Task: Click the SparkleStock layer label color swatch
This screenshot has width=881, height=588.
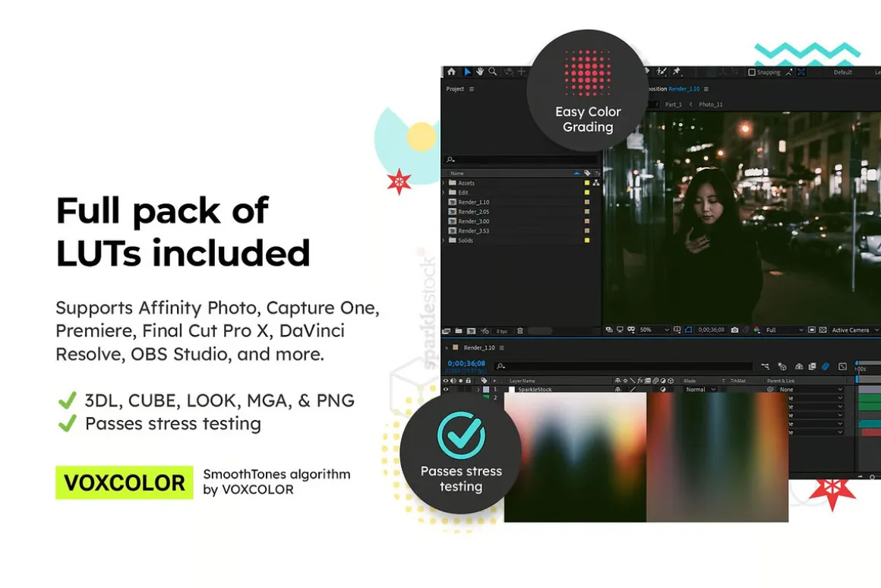Action: click(x=486, y=389)
